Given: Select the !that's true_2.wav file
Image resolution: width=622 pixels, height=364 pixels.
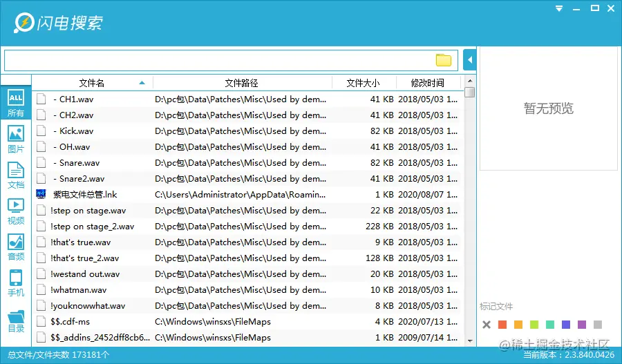Looking at the screenshot, I should point(85,258).
